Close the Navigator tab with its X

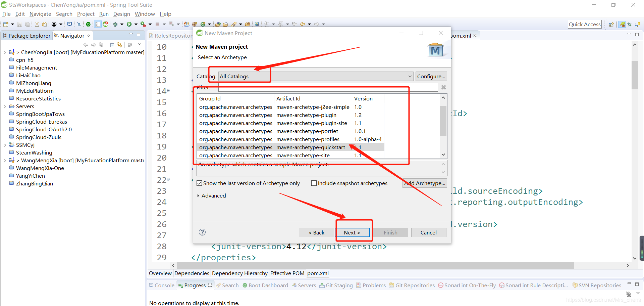tap(89, 36)
